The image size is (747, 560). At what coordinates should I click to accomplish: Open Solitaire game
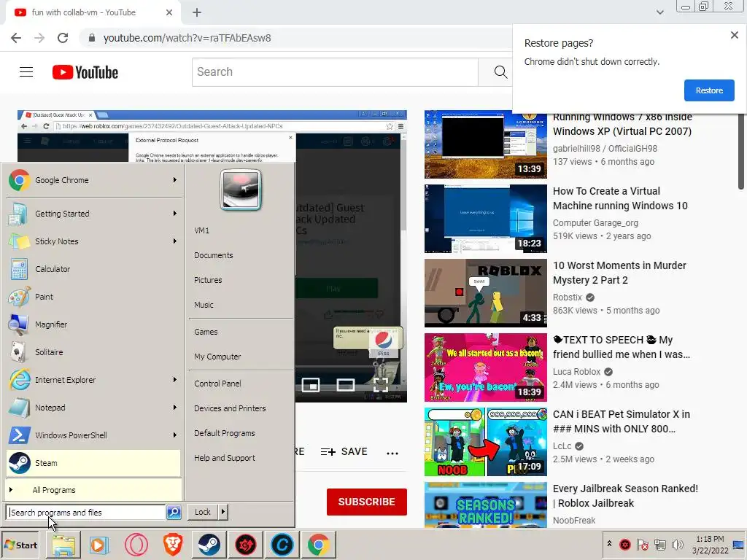pyautogui.click(x=93, y=352)
